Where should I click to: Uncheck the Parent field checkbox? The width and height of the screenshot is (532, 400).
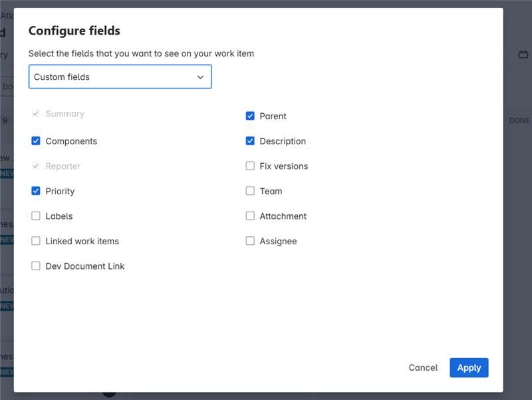point(250,116)
